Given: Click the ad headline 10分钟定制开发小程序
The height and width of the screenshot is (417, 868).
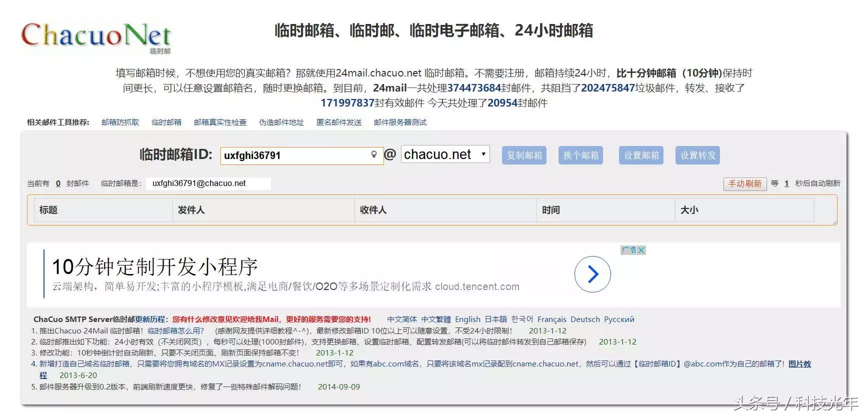Looking at the screenshot, I should [155, 267].
